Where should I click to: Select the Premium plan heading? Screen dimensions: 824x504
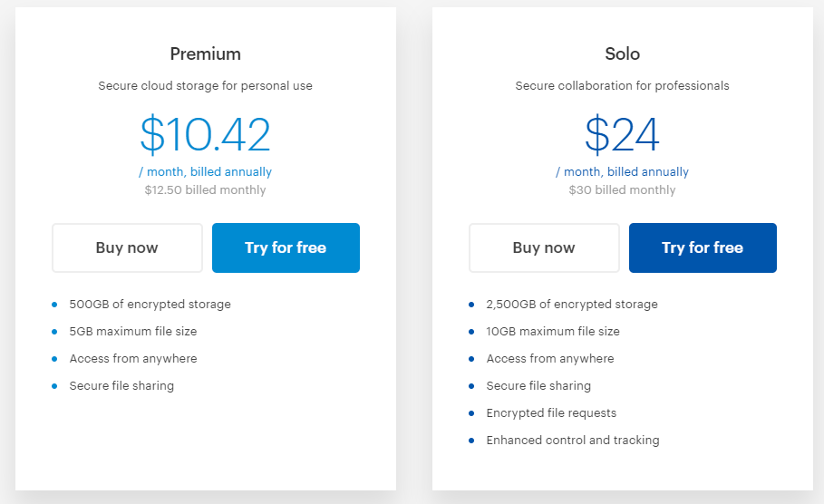(x=206, y=53)
